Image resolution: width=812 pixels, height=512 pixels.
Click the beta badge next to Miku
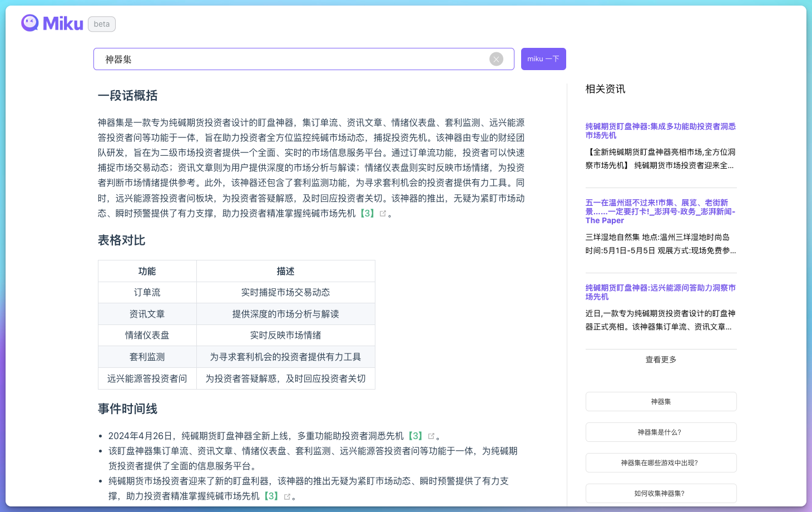coord(102,24)
